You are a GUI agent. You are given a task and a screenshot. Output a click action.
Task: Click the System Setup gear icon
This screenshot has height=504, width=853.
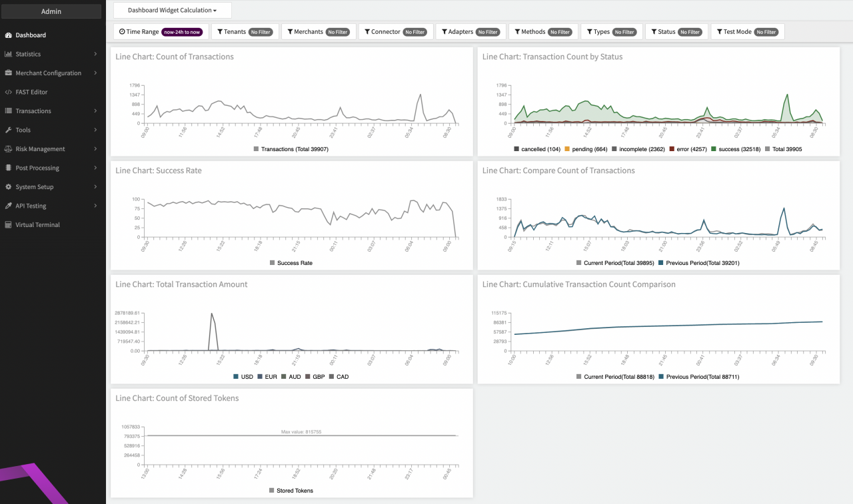pos(9,187)
